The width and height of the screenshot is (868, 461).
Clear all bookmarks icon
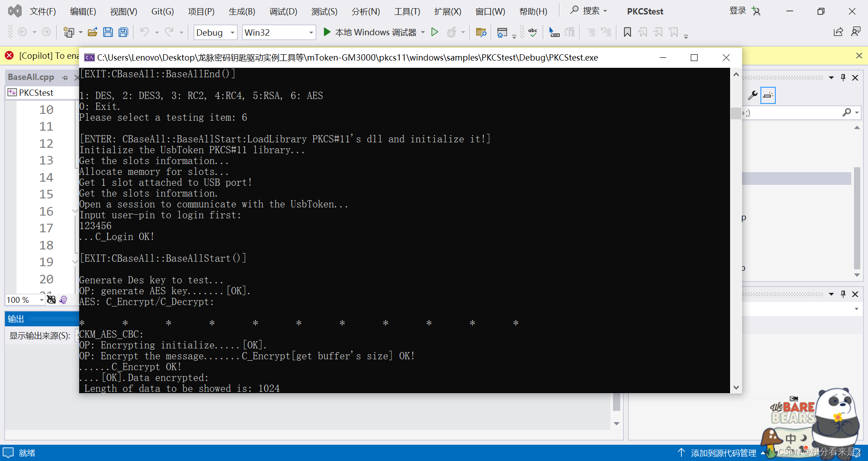(x=674, y=32)
